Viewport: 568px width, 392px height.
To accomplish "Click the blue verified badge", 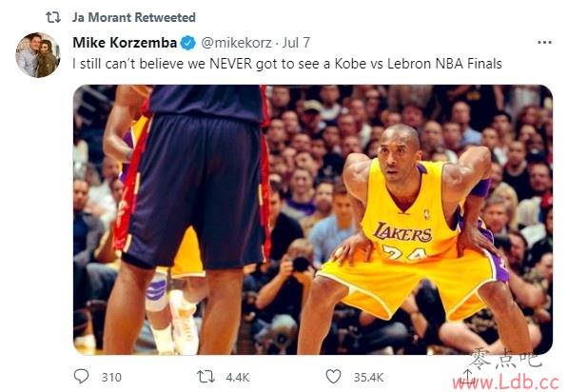I will click(188, 43).
